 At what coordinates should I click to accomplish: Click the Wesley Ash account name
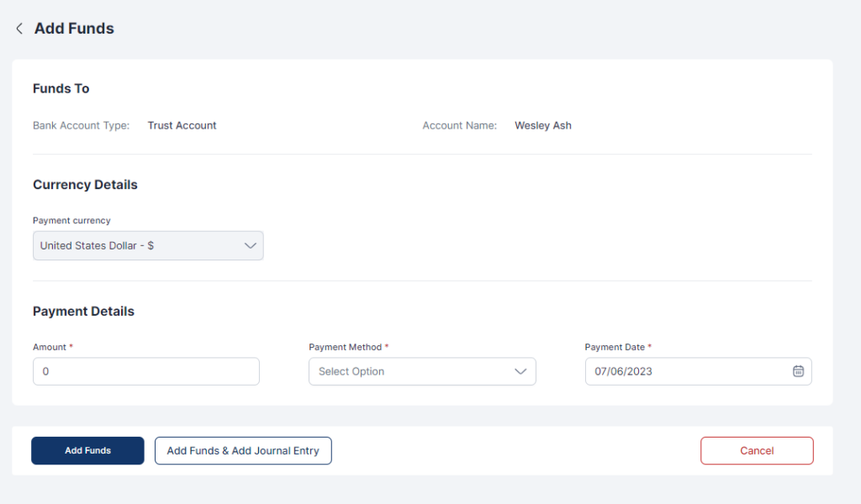[542, 125]
